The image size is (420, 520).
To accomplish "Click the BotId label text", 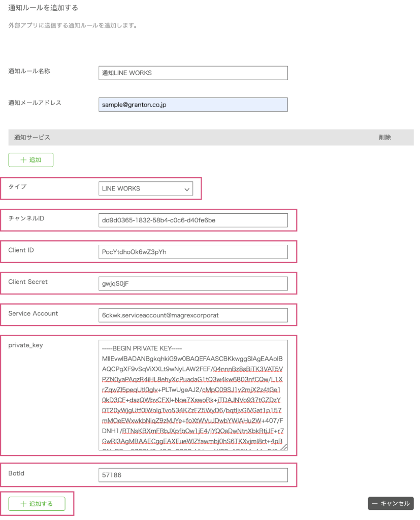I will (16, 473).
